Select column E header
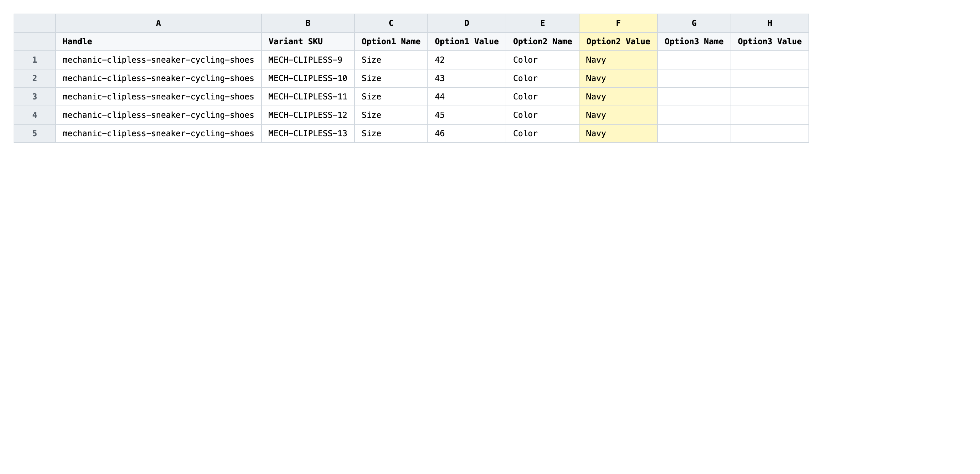 542,23
